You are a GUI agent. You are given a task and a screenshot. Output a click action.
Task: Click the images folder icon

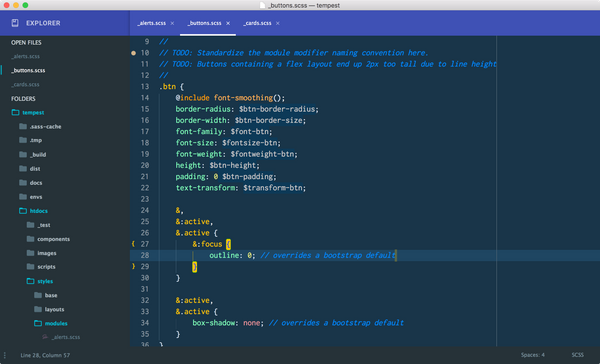coord(31,253)
